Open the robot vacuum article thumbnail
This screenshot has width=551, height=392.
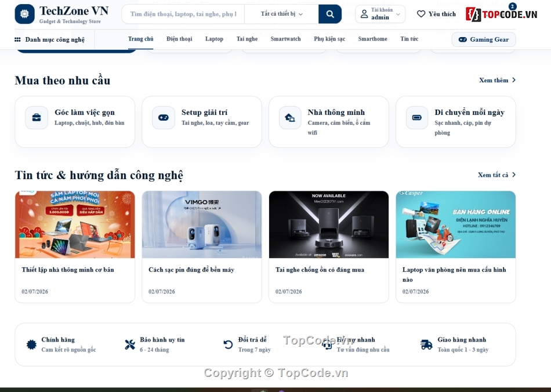[329, 224]
